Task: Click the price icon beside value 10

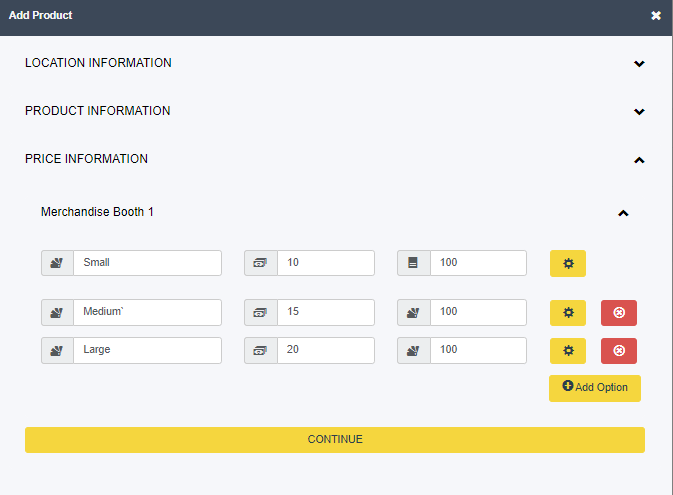Action: [x=261, y=263]
